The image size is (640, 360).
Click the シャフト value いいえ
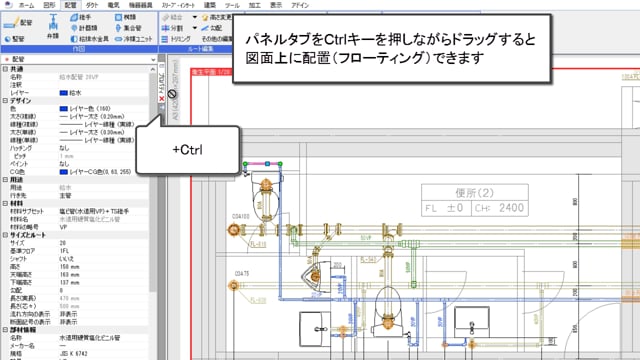(x=67, y=259)
